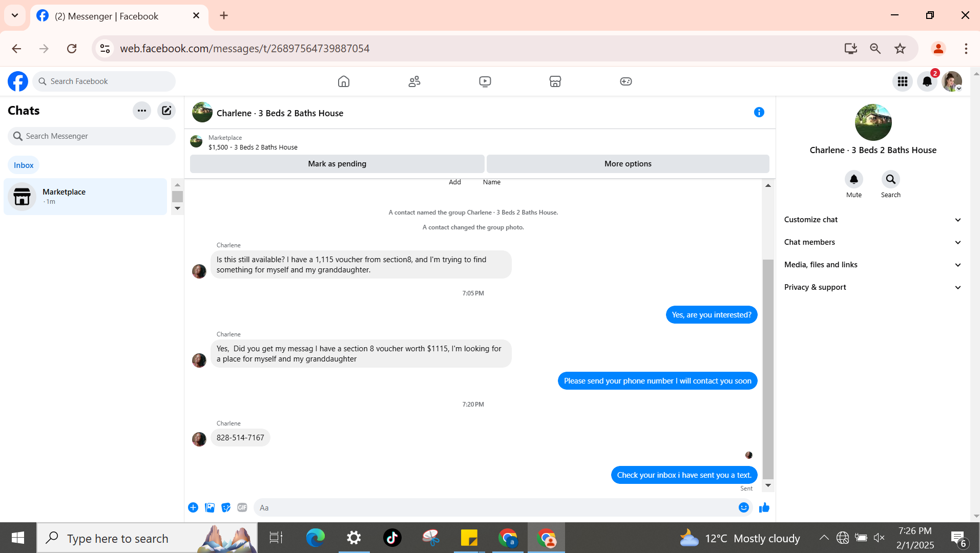Open Windows Task View button

[276, 538]
